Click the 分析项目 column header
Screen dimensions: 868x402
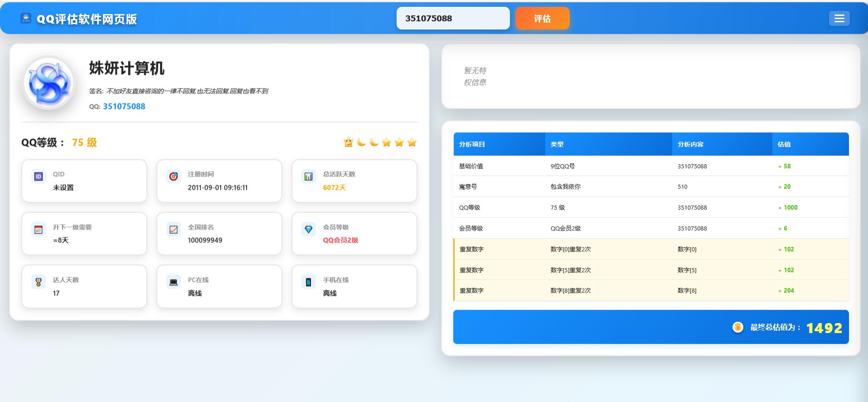click(472, 144)
